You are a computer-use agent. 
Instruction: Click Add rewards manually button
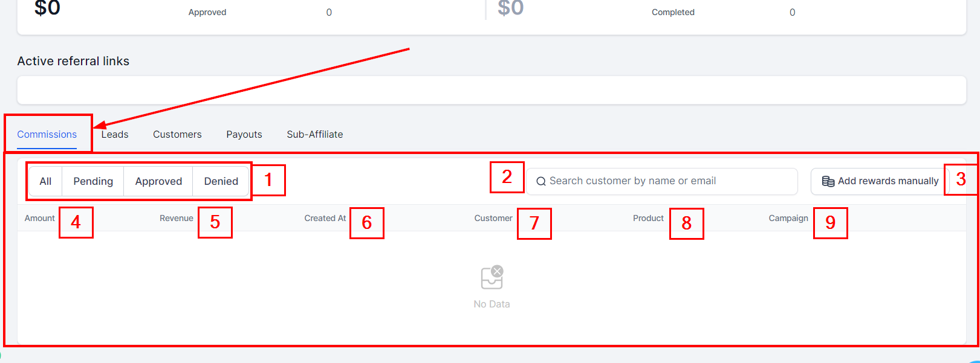click(880, 181)
